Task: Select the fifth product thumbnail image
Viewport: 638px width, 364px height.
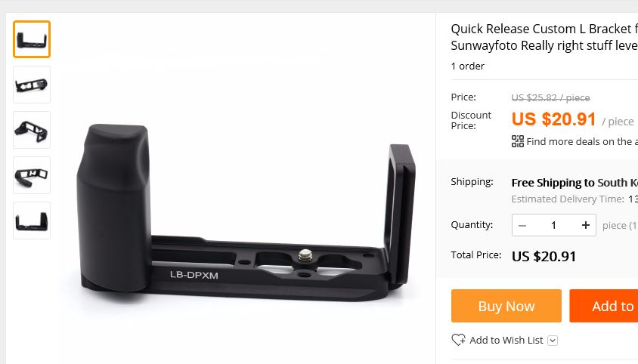Action: click(x=32, y=221)
